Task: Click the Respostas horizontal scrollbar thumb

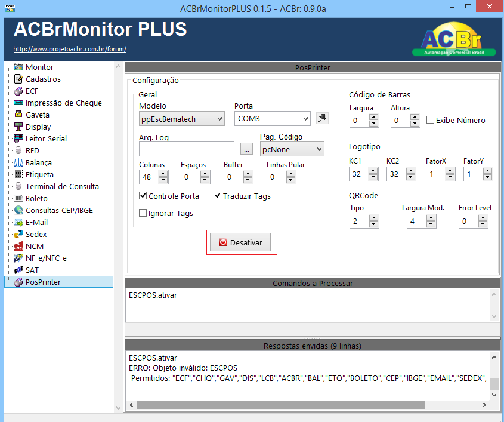Action: tap(281, 405)
